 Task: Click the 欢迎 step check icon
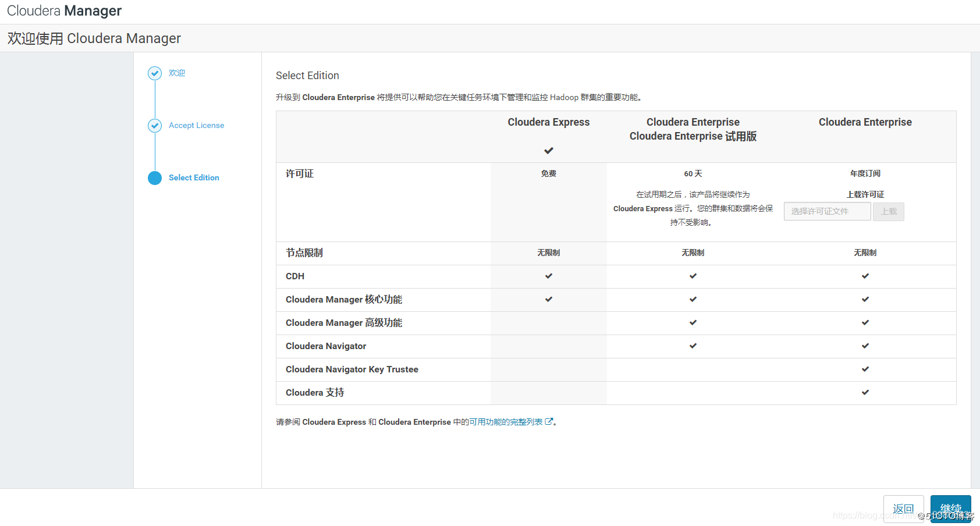[155, 73]
